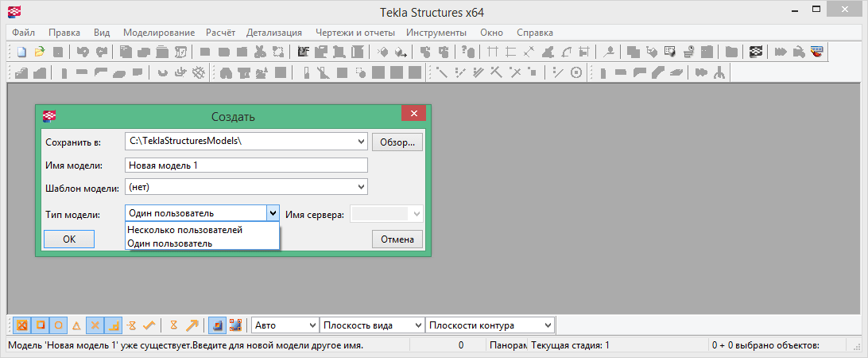Toggle snap to midpoints triangle switch
The width and height of the screenshot is (868, 358).
point(76,325)
